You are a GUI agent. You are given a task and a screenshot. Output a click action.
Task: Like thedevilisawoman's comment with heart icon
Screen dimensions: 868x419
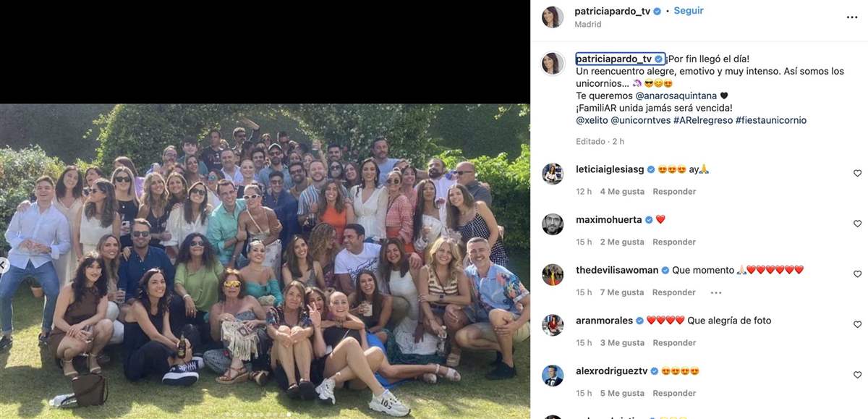pyautogui.click(x=857, y=274)
